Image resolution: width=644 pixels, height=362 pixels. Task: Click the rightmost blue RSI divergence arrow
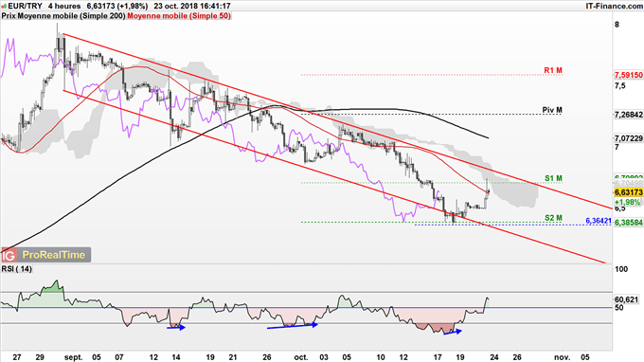pyautogui.click(x=453, y=332)
